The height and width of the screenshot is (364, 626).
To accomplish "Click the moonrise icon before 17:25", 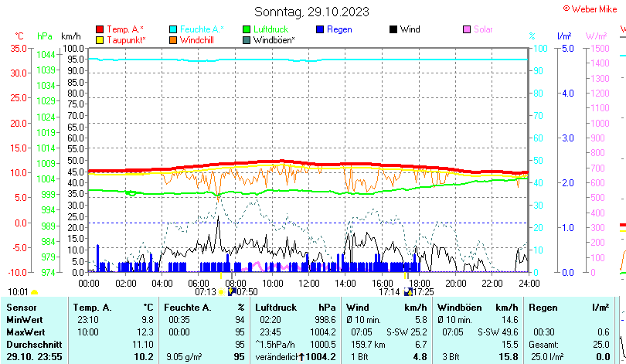I will click(x=408, y=292).
